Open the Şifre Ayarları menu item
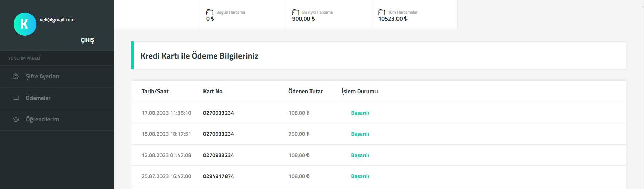644x189 pixels. coord(57,76)
